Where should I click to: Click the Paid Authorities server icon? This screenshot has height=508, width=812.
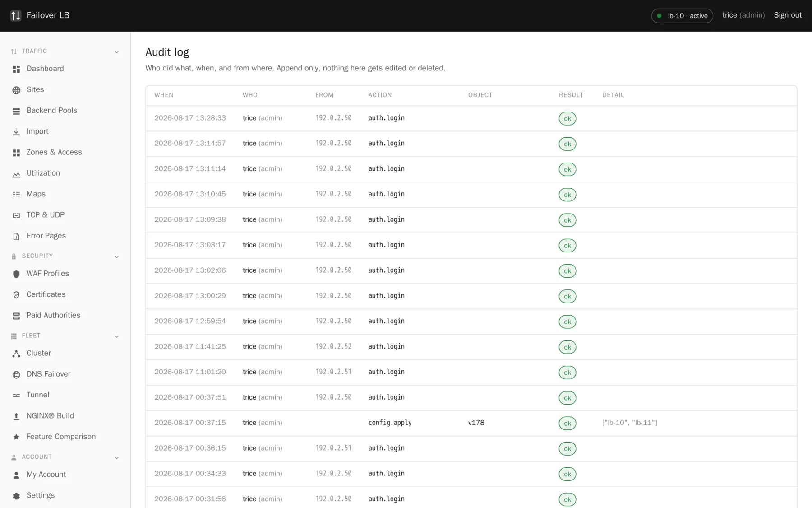pyautogui.click(x=16, y=316)
